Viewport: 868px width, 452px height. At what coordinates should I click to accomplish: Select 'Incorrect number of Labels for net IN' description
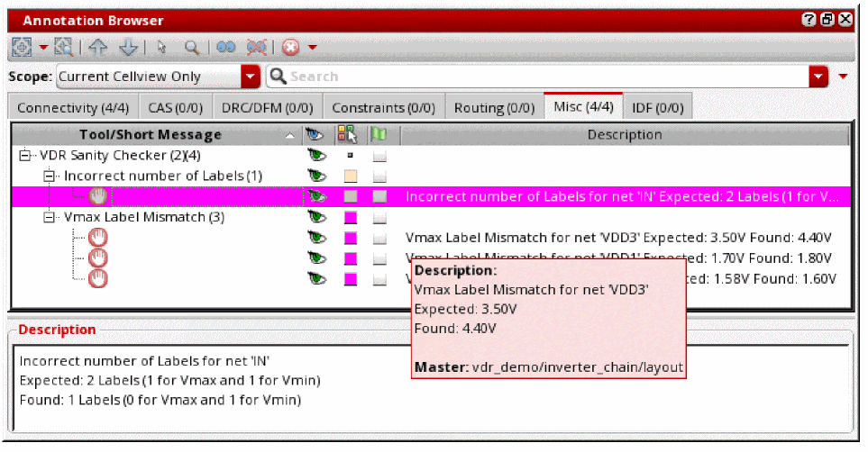point(622,197)
